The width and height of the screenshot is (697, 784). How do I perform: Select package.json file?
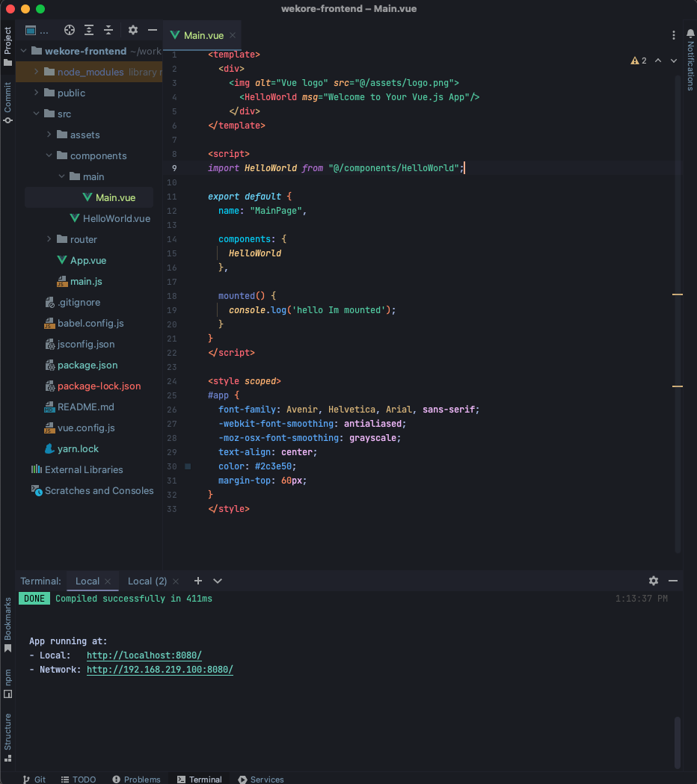tap(81, 365)
